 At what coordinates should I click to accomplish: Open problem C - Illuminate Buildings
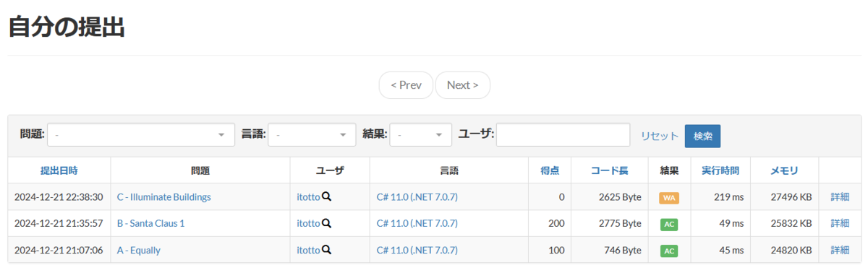pos(164,196)
